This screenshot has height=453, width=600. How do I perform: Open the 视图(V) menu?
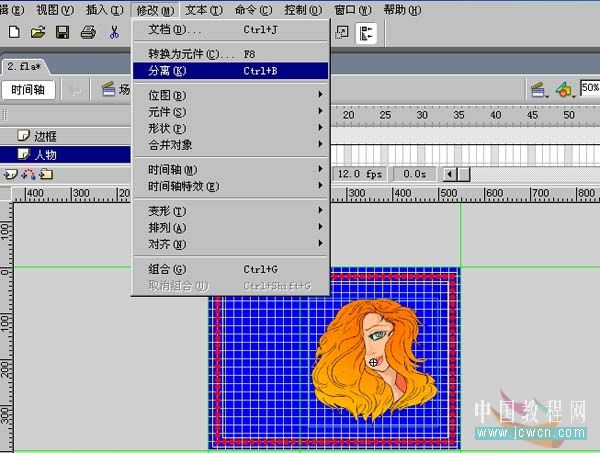click(x=55, y=10)
